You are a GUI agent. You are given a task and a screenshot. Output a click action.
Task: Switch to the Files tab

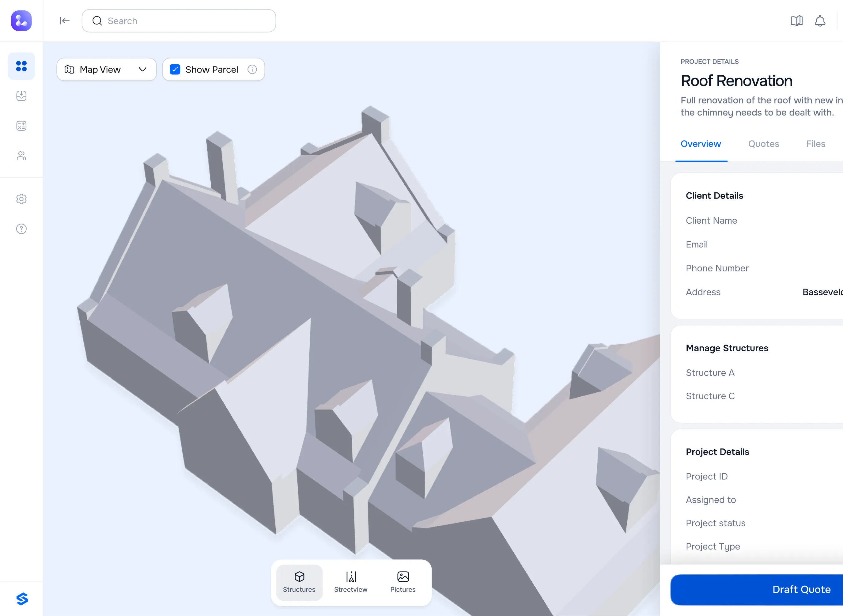click(x=815, y=144)
